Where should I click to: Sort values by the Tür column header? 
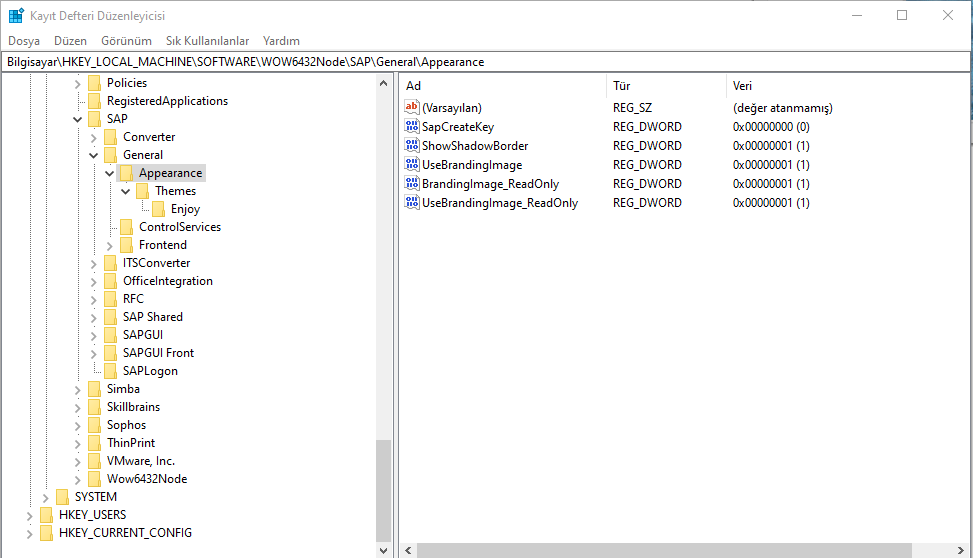coord(666,86)
